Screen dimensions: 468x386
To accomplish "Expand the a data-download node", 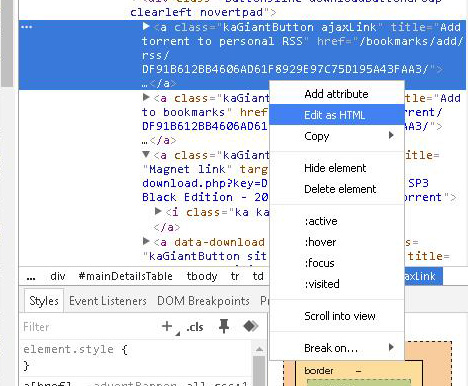I will tap(146, 241).
